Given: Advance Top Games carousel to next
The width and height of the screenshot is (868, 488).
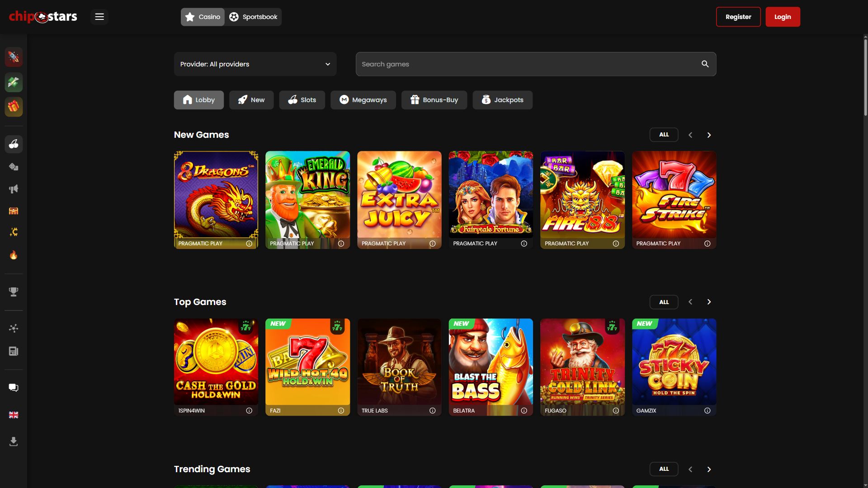Looking at the screenshot, I should pyautogui.click(x=709, y=302).
